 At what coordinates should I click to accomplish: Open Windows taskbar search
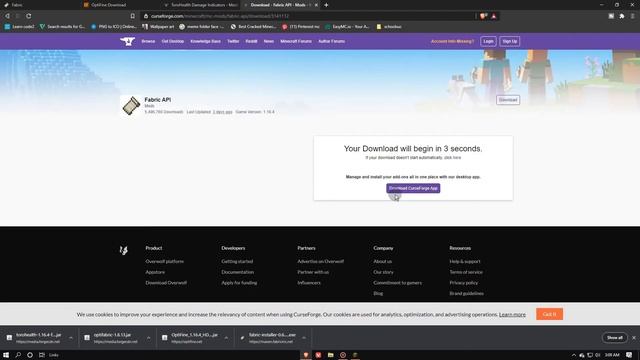(x=18, y=355)
